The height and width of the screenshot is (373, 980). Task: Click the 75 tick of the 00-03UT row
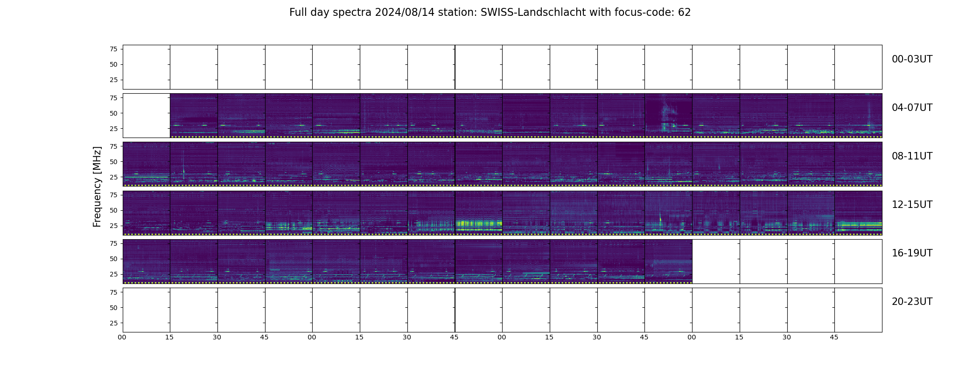(113, 49)
